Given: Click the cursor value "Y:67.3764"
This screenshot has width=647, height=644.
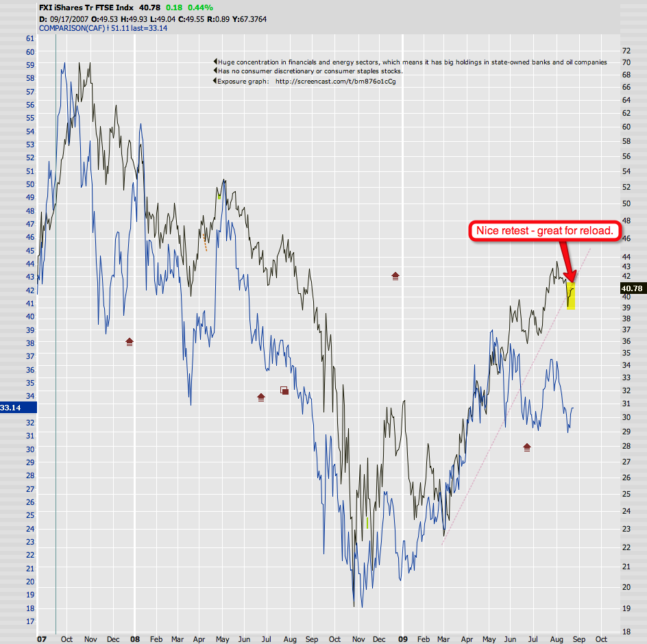Looking at the screenshot, I should [x=249, y=19].
